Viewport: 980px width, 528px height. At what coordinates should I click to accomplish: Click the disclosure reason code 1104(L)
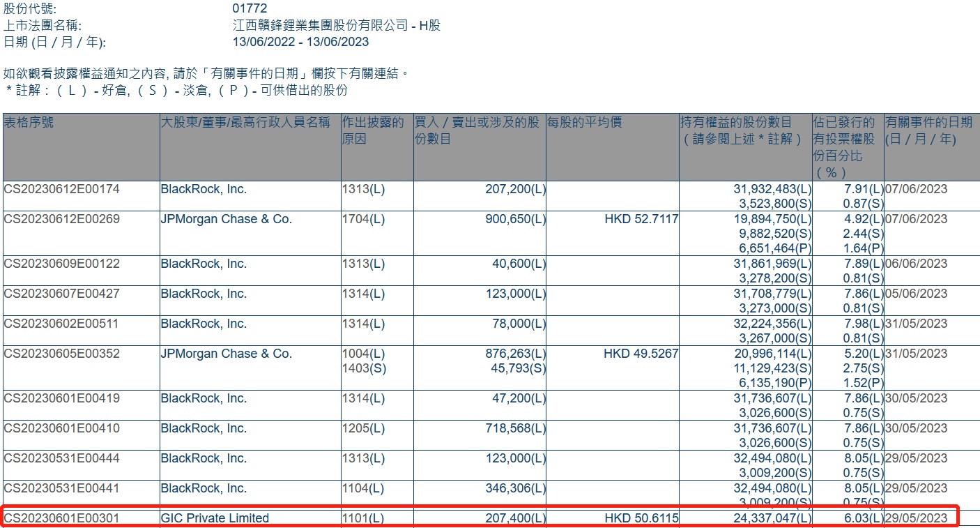pyautogui.click(x=363, y=488)
